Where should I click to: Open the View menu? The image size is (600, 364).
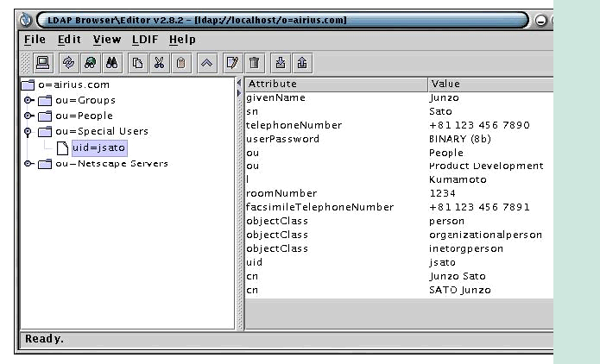tap(107, 40)
